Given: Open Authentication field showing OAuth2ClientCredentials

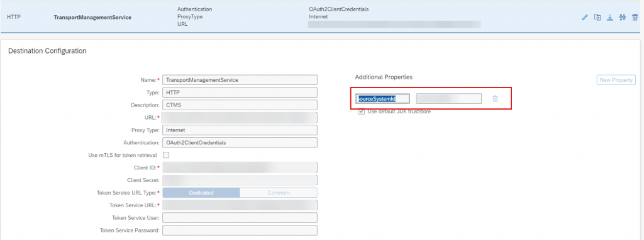Looking at the screenshot, I should [240, 142].
